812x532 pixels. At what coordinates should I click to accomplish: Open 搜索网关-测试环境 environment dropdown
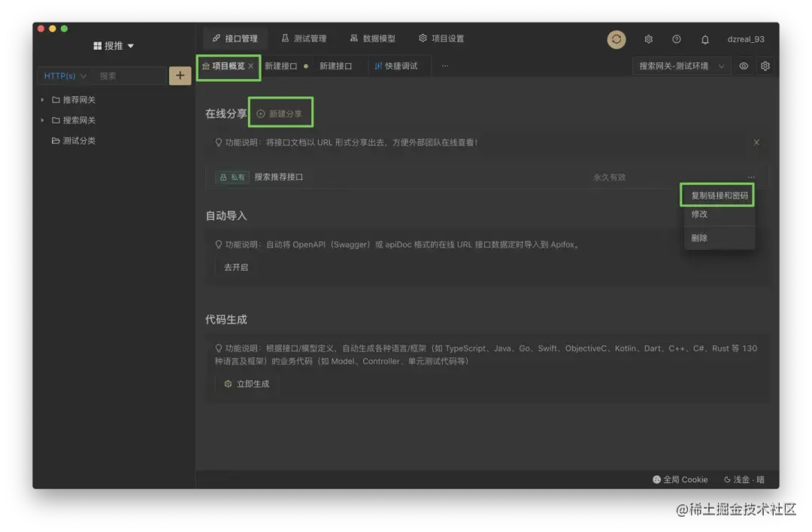pos(681,66)
